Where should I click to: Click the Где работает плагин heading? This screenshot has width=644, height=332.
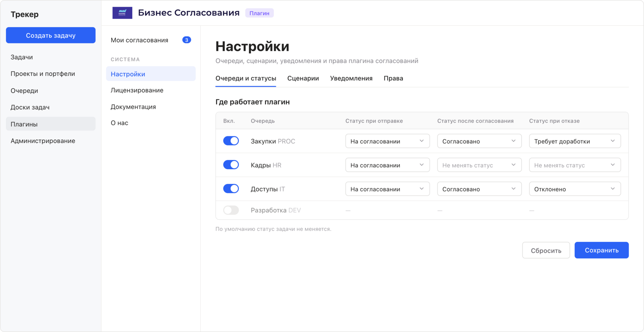pyautogui.click(x=253, y=102)
